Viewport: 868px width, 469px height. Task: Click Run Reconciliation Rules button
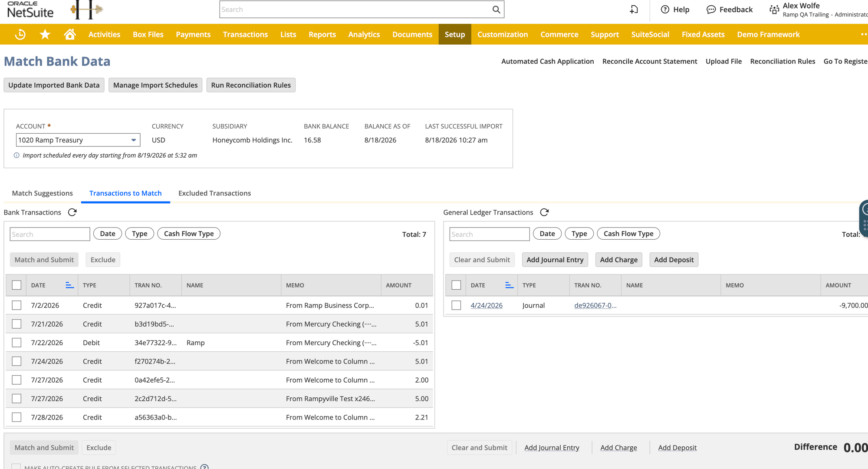click(x=251, y=85)
